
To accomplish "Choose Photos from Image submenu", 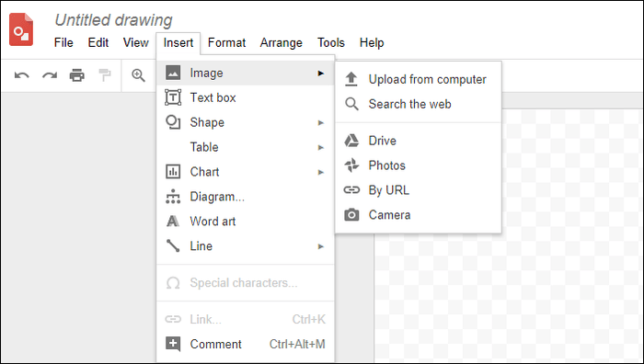I will coord(418,165).
